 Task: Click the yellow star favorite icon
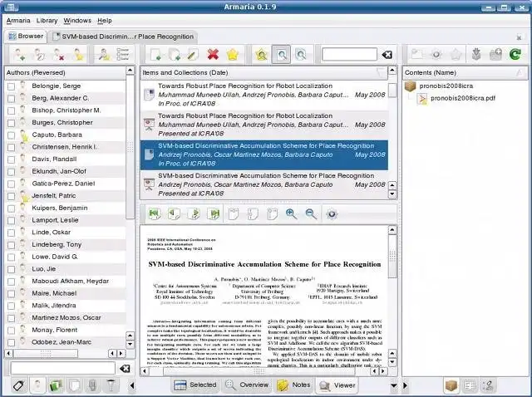click(233, 54)
